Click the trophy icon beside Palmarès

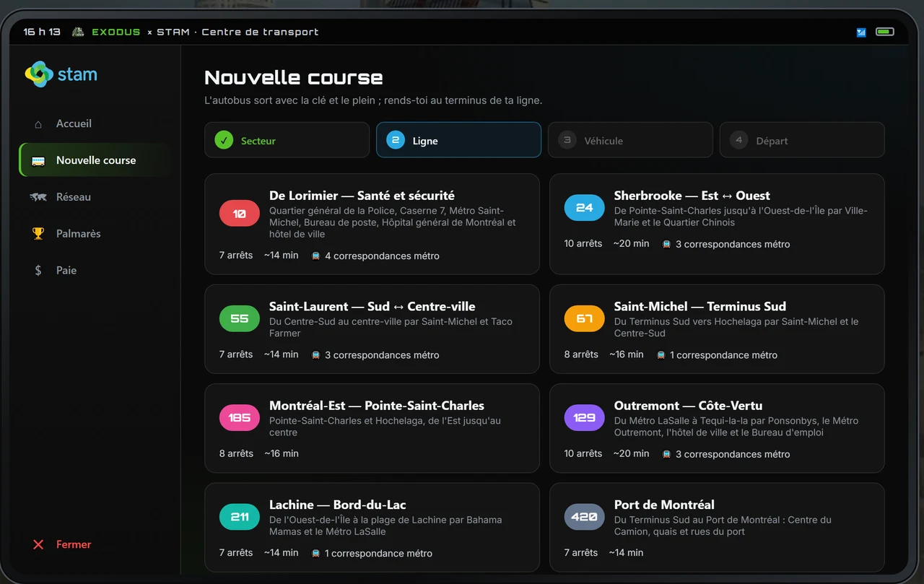(38, 234)
